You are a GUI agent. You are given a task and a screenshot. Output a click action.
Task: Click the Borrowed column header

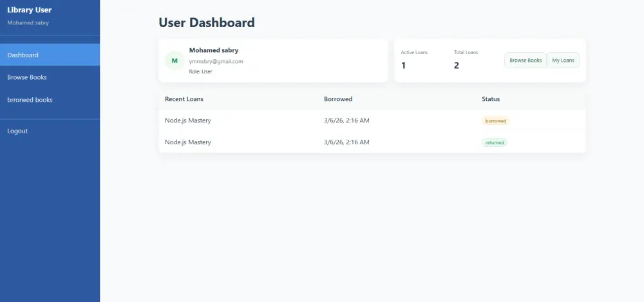pyautogui.click(x=338, y=99)
